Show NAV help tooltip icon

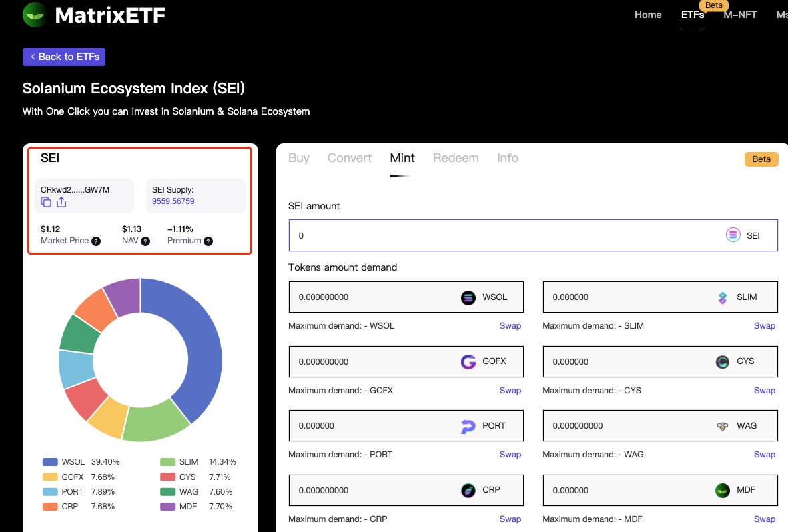tap(145, 241)
